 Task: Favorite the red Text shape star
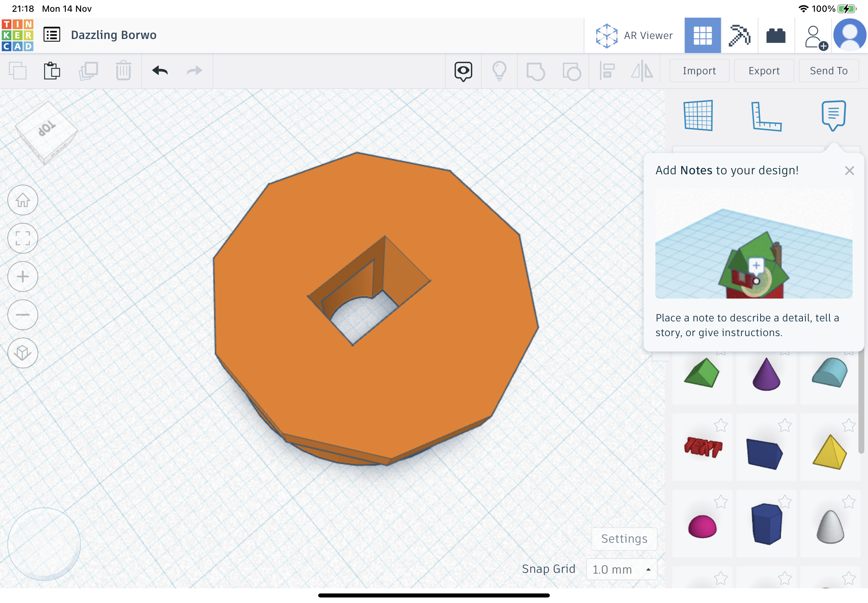point(721,425)
